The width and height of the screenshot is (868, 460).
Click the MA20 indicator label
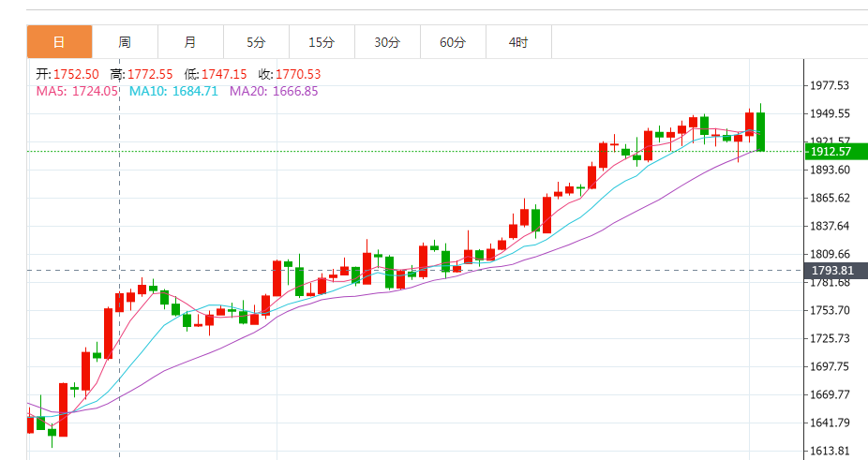(x=274, y=91)
